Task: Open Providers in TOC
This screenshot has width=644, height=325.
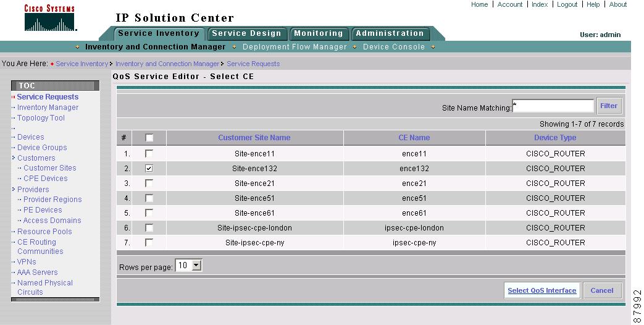Action: [33, 190]
